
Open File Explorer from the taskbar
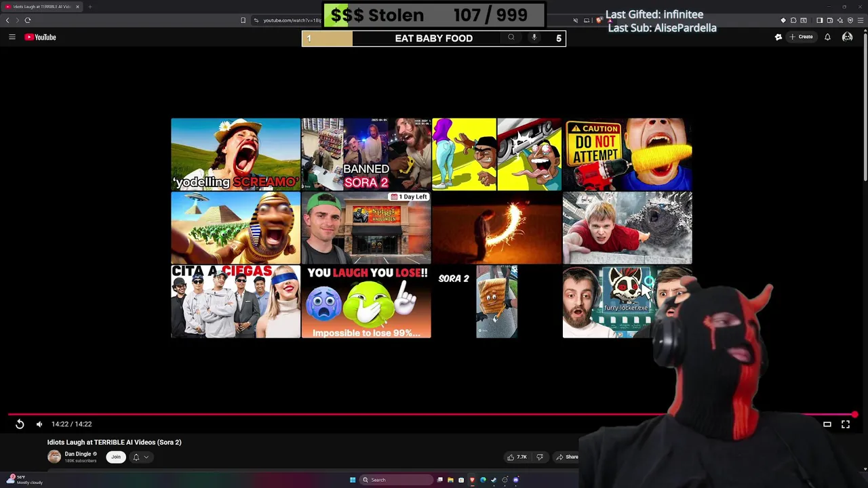pyautogui.click(x=450, y=480)
